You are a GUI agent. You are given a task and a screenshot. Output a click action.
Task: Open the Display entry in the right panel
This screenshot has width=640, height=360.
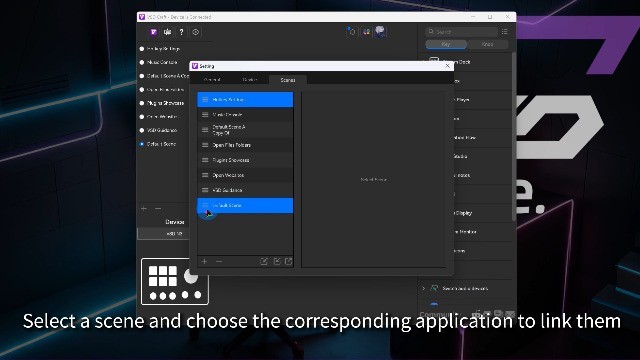[x=482, y=213]
